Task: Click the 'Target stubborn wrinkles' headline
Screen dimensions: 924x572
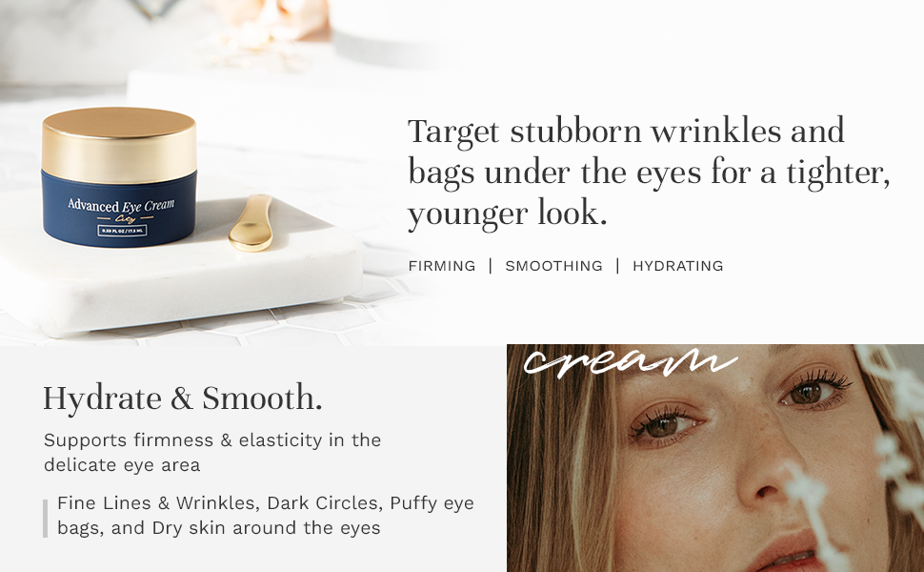Action: tap(649, 173)
